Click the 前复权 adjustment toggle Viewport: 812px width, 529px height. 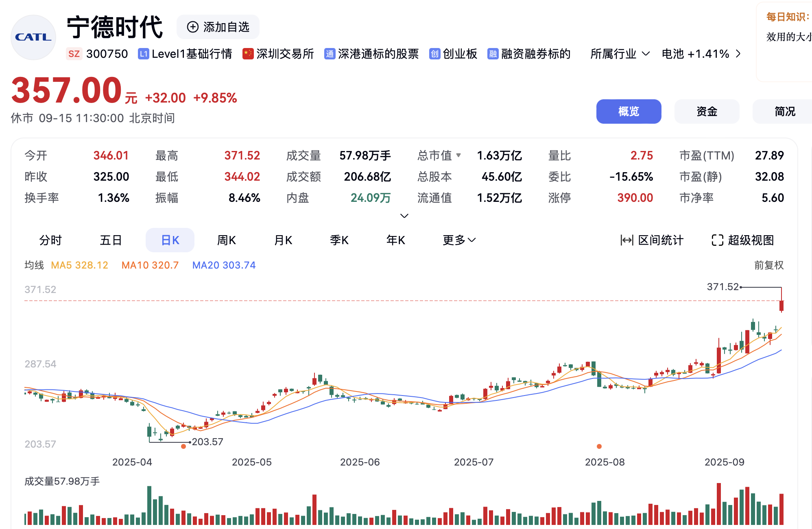[x=768, y=265]
